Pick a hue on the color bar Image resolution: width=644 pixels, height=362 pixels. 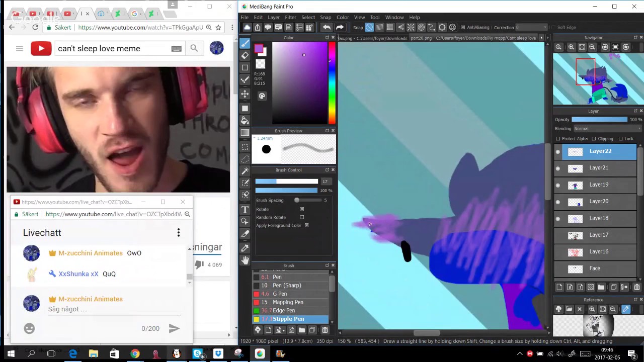point(332,83)
